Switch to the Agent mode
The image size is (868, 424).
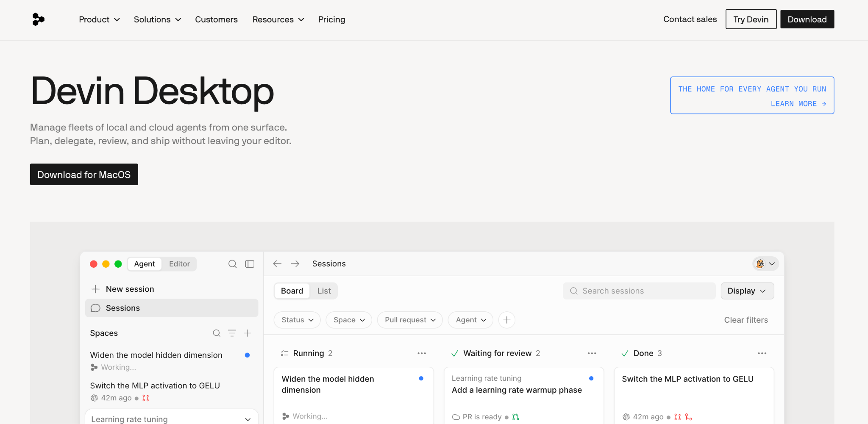pyautogui.click(x=145, y=264)
